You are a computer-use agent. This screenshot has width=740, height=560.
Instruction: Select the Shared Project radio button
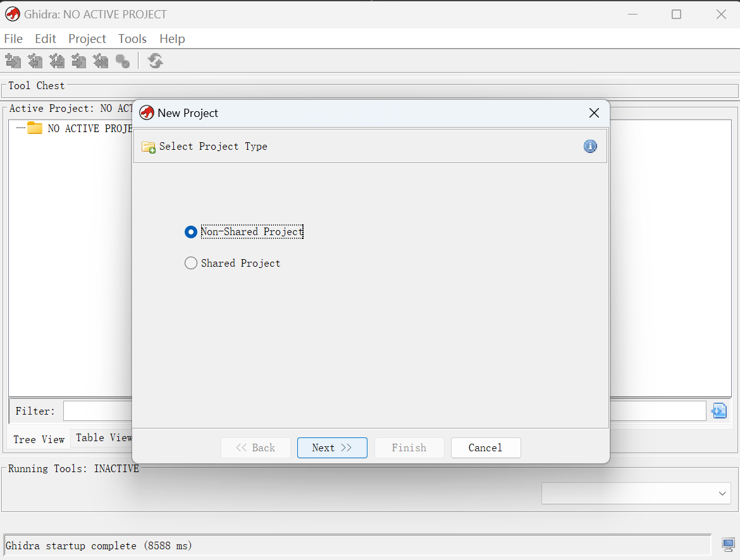190,263
